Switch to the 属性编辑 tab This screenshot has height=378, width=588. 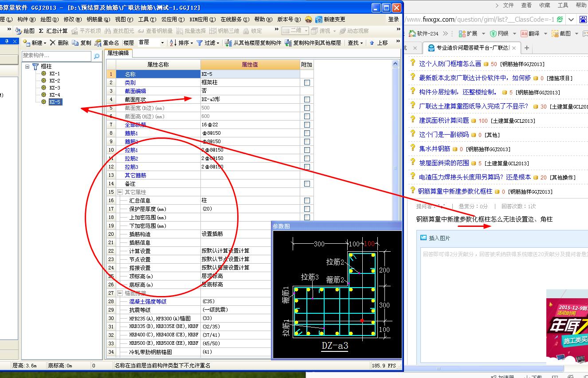pos(118,53)
